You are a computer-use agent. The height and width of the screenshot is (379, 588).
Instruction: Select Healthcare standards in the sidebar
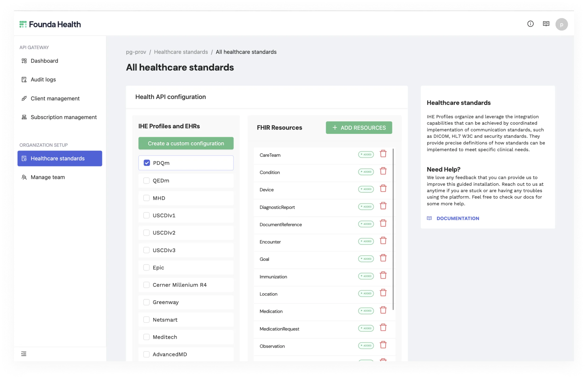pos(60,158)
